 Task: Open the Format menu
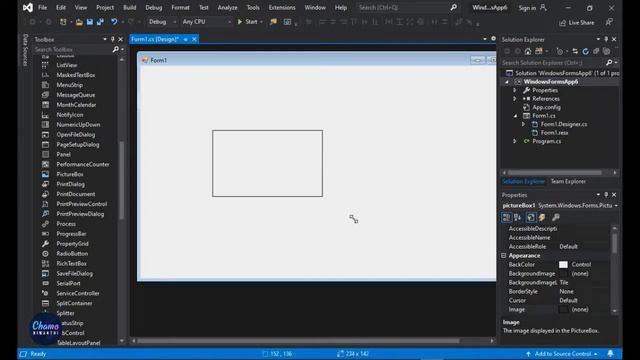tap(180, 7)
